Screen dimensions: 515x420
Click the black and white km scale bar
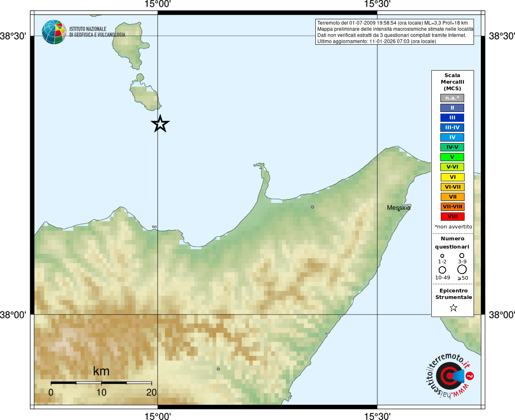[x=101, y=383]
